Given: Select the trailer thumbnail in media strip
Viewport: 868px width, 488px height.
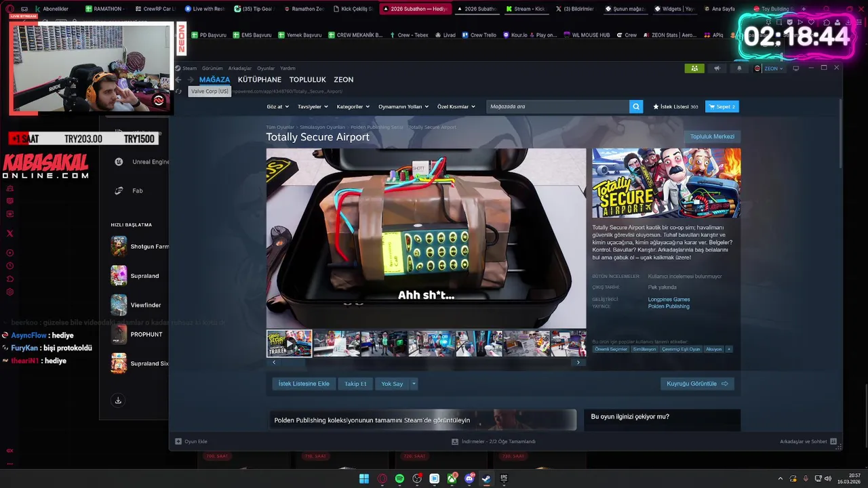Looking at the screenshot, I should tap(289, 344).
